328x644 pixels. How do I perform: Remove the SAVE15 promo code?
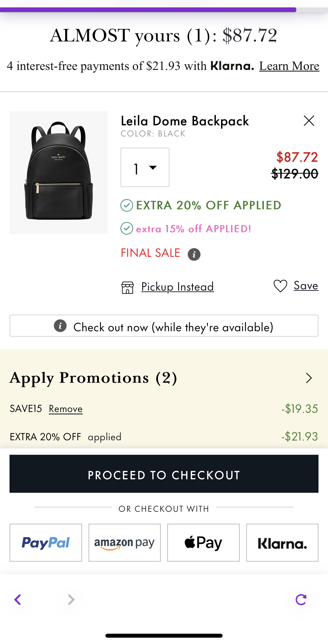(66, 409)
